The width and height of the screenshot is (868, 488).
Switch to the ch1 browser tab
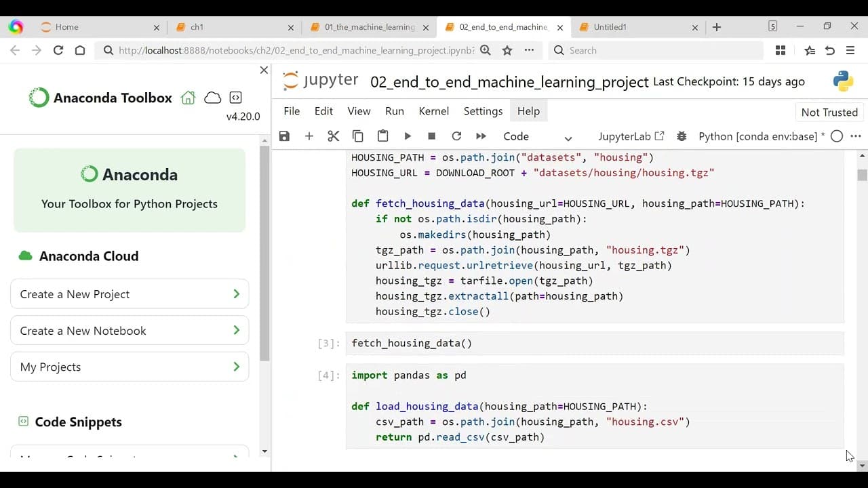(x=235, y=27)
